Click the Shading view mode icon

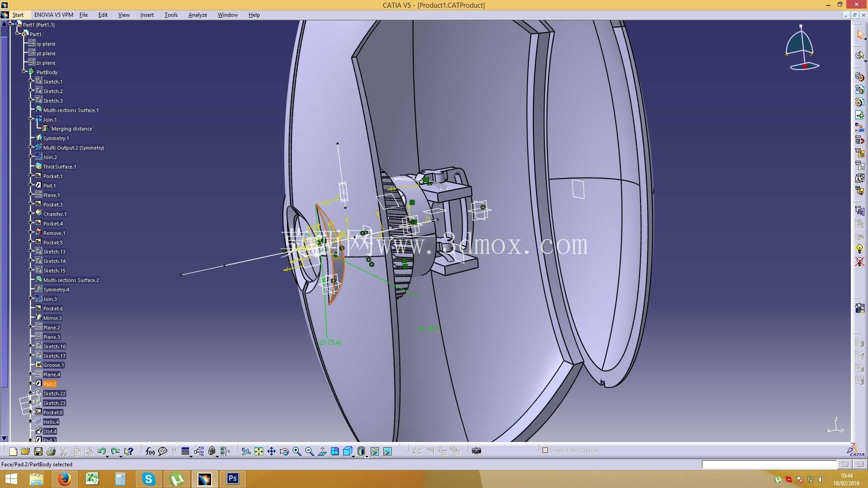tap(361, 451)
